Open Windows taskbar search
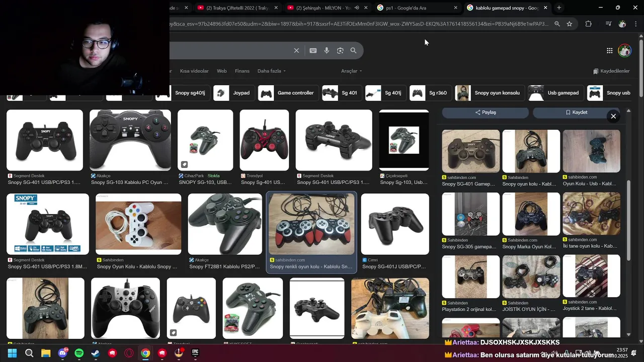 29,353
